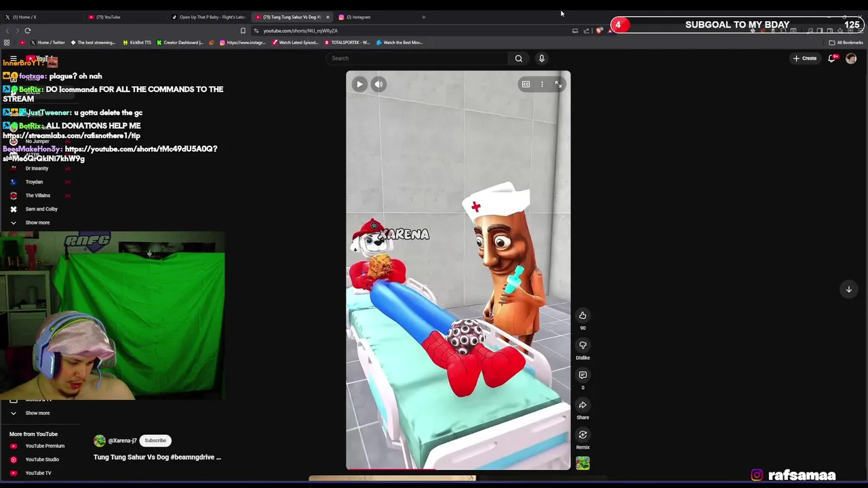
Task: Open Home / Twitter bookmark
Action: click(x=47, y=43)
